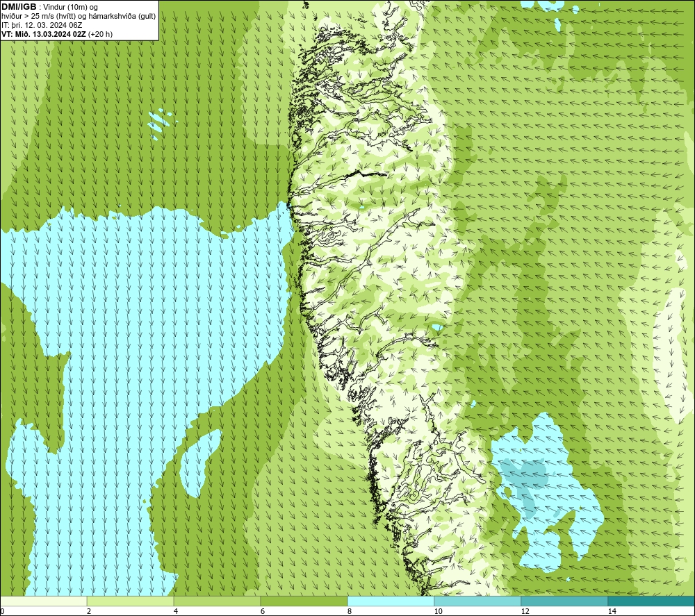Click the '10' scale label

point(439,611)
